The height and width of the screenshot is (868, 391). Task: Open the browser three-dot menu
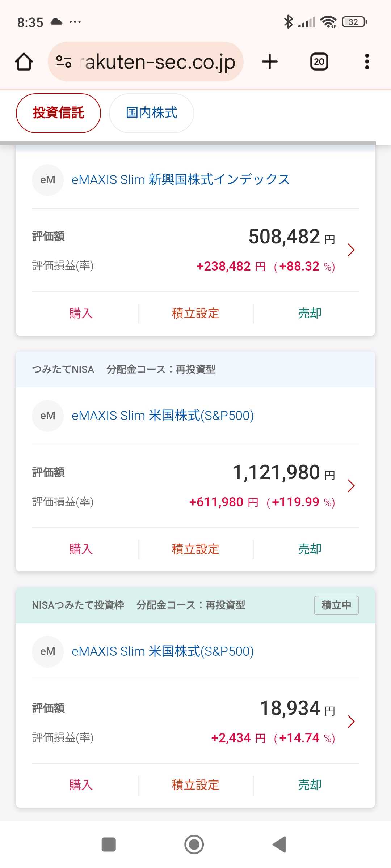coord(367,61)
